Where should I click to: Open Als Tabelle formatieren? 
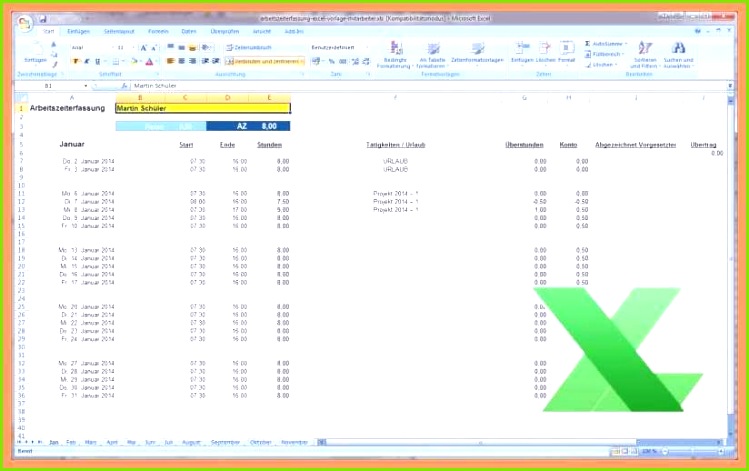point(432,49)
